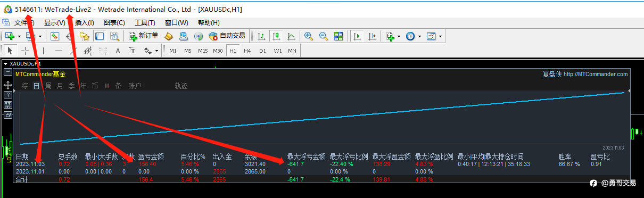Screen dimensions: 644x198
Task: Switch to H4 timeframe
Action: pyautogui.click(x=247, y=51)
